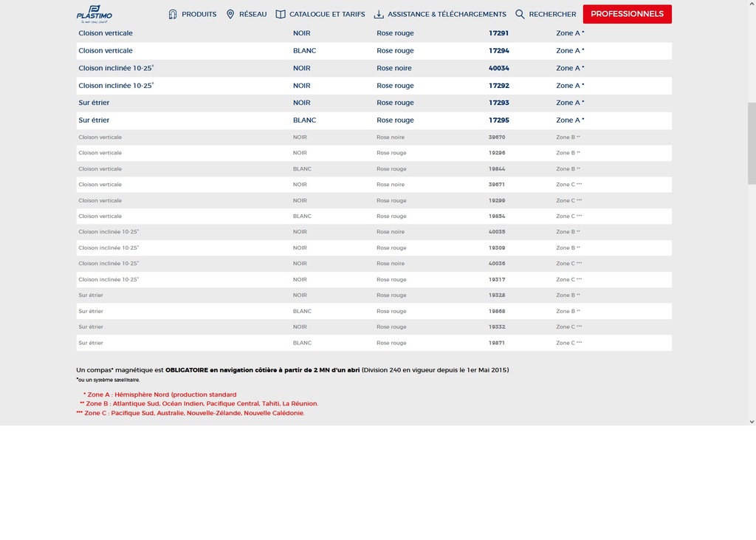The image size is (756, 540).
Task: Click the red PROFESSIONNELS button
Action: point(628,14)
